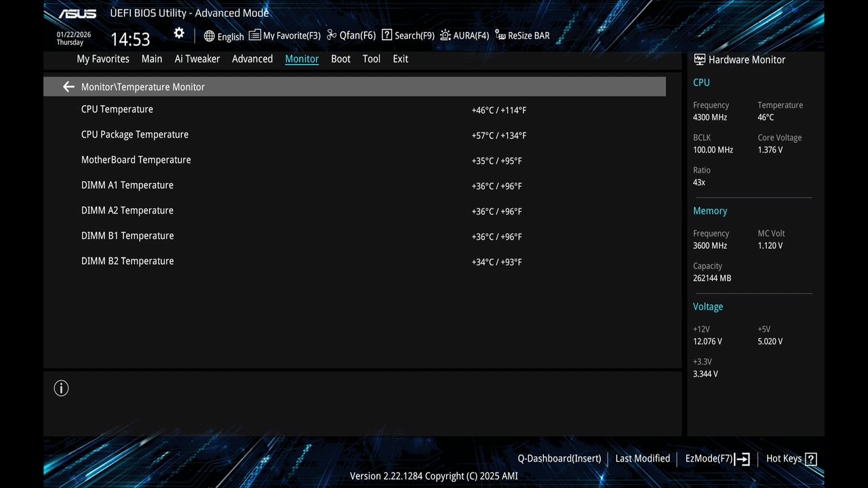Switch to the Boot tab
The height and width of the screenshot is (488, 868).
click(x=340, y=59)
